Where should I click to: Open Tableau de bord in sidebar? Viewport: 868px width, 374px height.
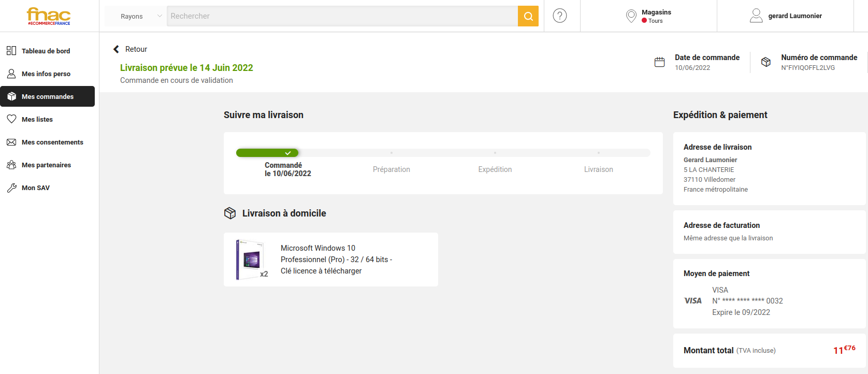(x=46, y=51)
